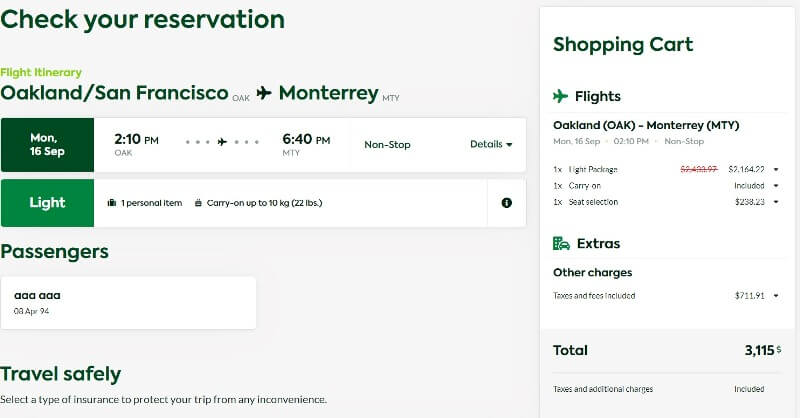Click the personal item bag icon
This screenshot has width=800, height=418.
tap(112, 203)
